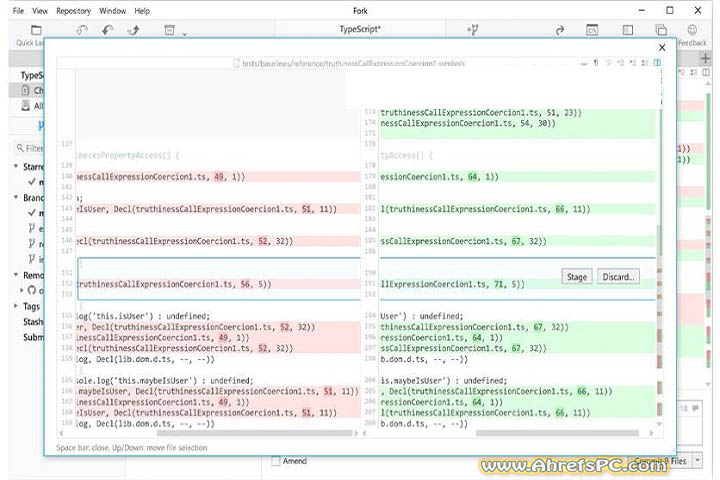Collapse the Branches section
720x480 pixels.
coord(16,197)
